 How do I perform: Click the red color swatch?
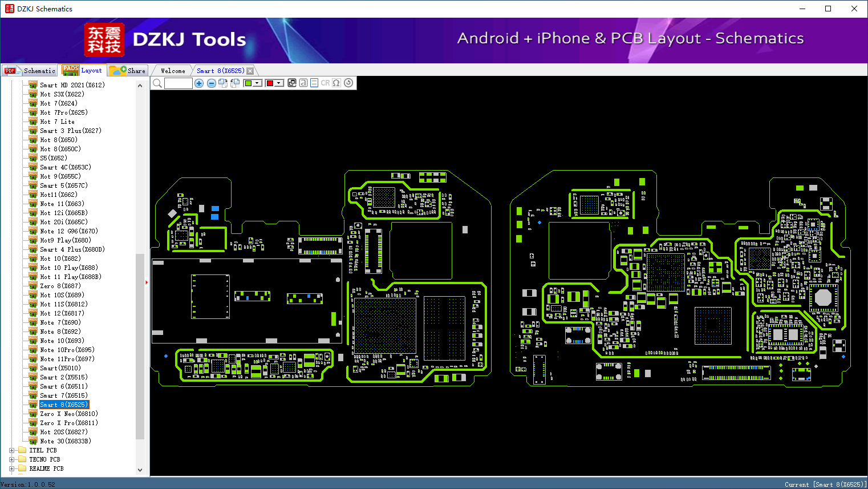pos(270,83)
